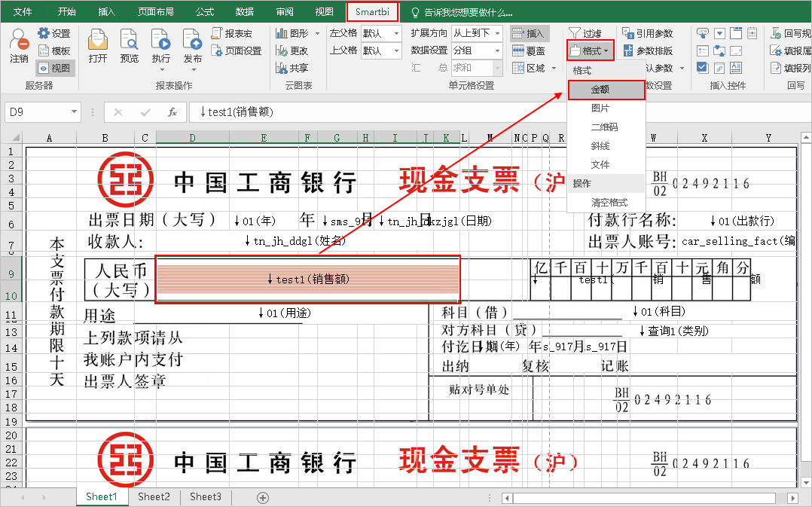Click the 打开 open report icon
This screenshot has height=507, width=812.
pos(97,40)
